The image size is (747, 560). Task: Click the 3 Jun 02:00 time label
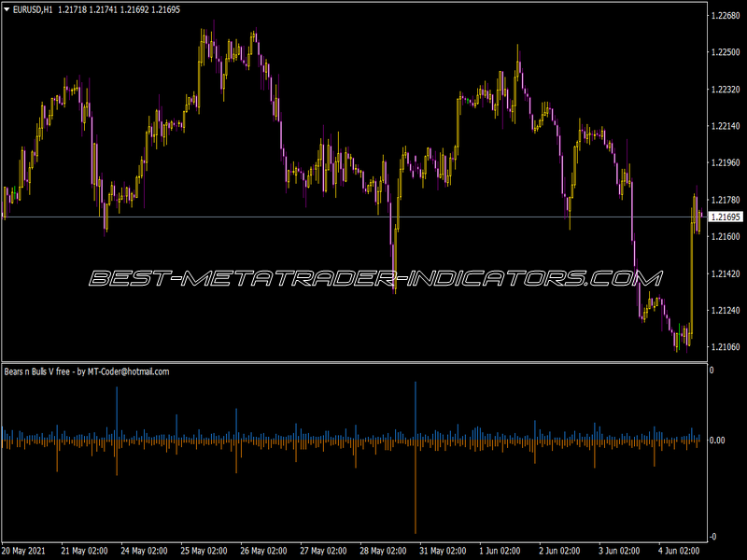coord(619,551)
